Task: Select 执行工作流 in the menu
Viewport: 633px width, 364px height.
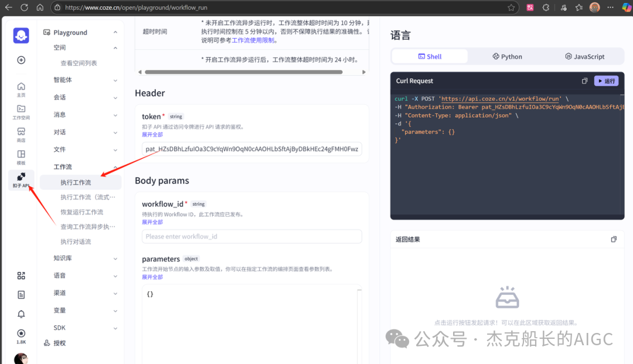Action: [81, 182]
